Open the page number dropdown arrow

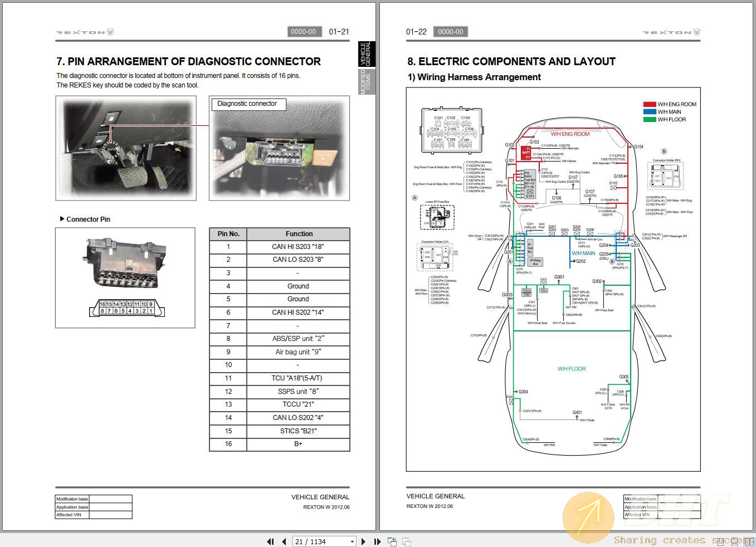[352, 541]
